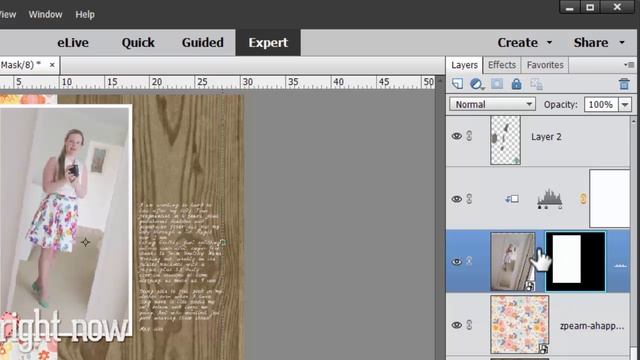
Task: Lock transparent pixels icon
Action: (x=536, y=84)
